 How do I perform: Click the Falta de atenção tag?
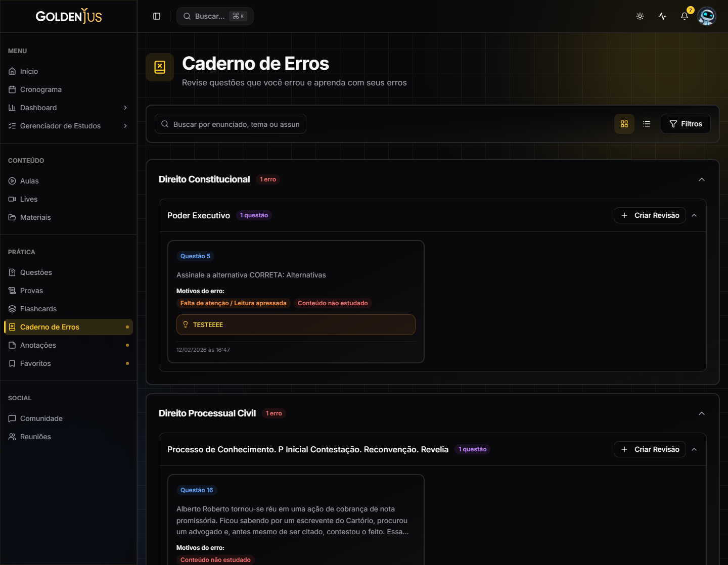click(233, 303)
